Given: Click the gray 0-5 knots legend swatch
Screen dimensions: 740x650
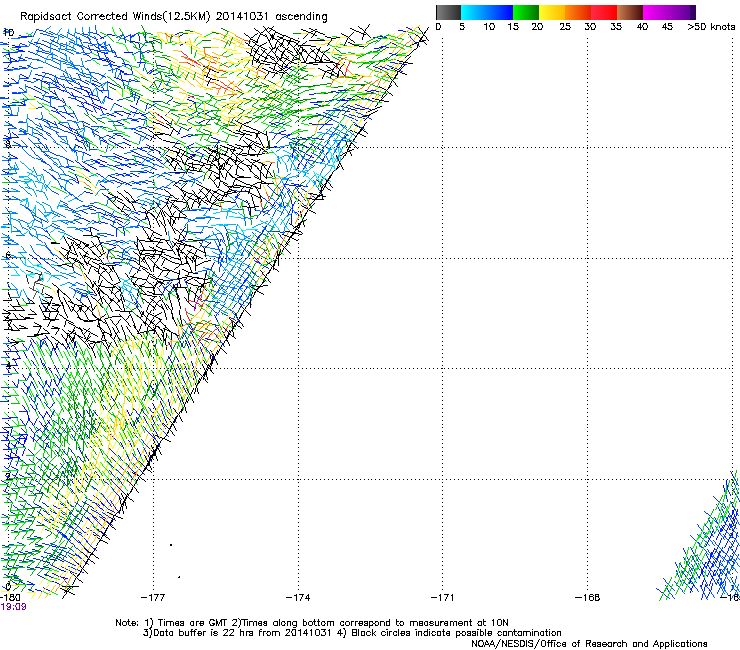Looking at the screenshot, I should click(x=448, y=12).
